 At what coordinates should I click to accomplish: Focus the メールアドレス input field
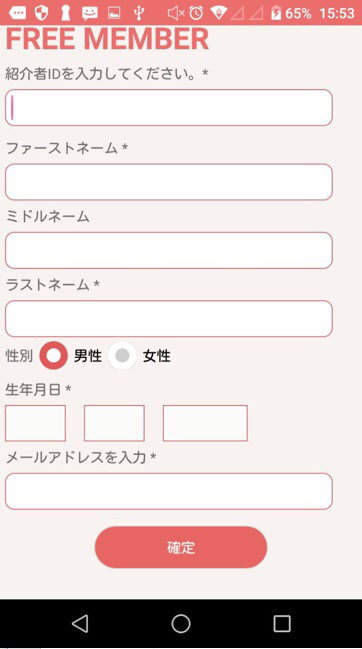169,491
